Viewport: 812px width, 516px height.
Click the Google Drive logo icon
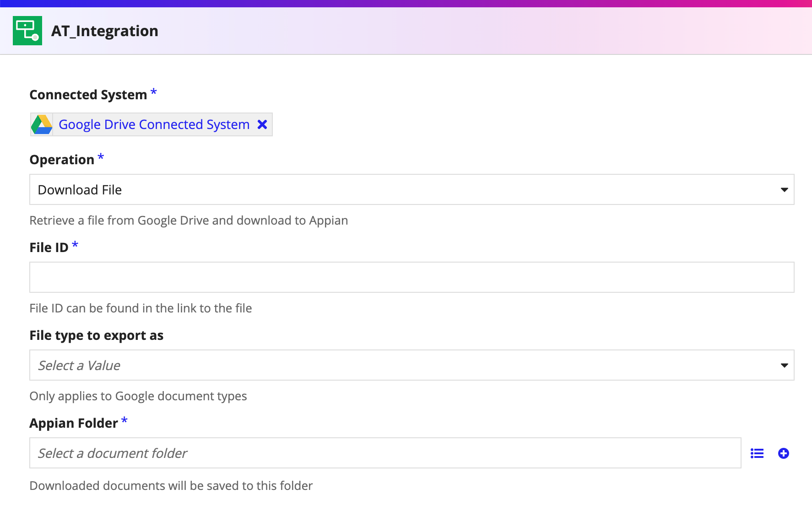42,124
